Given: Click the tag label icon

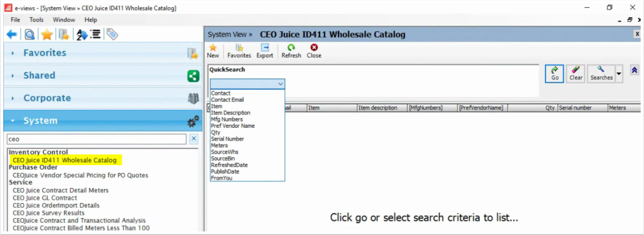Looking at the screenshot, I should (x=112, y=34).
